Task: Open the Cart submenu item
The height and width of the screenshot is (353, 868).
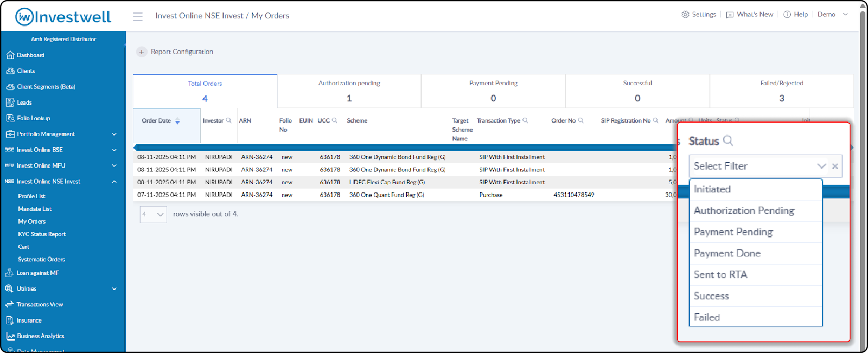Action: (23, 247)
